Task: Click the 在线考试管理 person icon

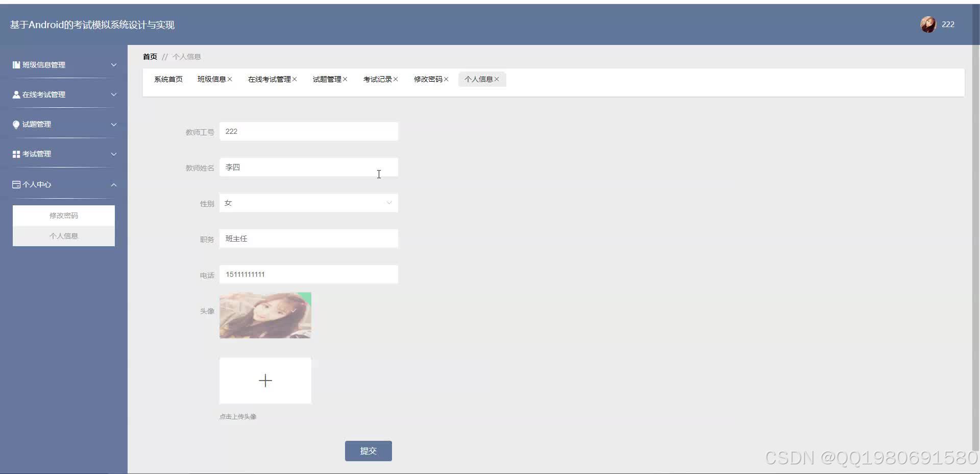Action: pyautogui.click(x=16, y=94)
